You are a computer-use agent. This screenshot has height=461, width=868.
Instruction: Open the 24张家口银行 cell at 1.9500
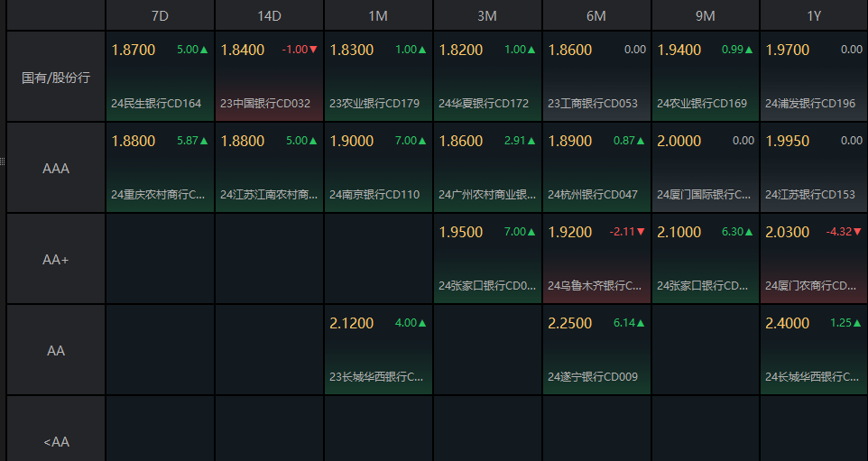(x=487, y=258)
